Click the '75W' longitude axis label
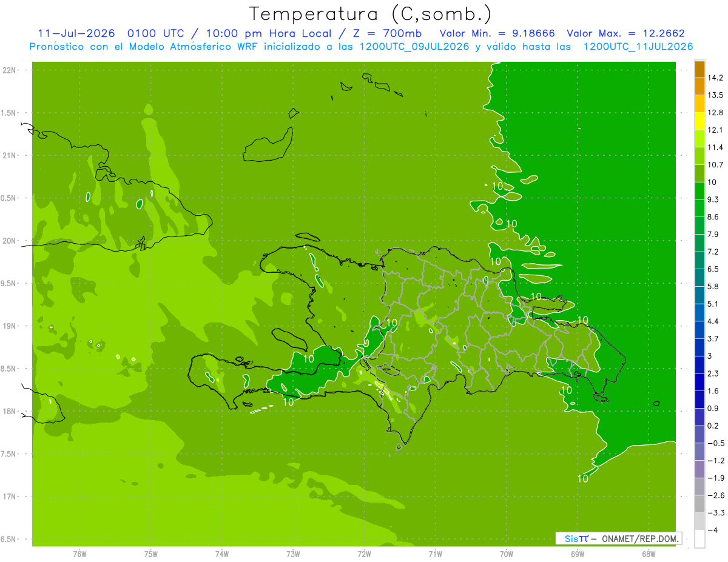The image size is (728, 562). pyautogui.click(x=150, y=554)
